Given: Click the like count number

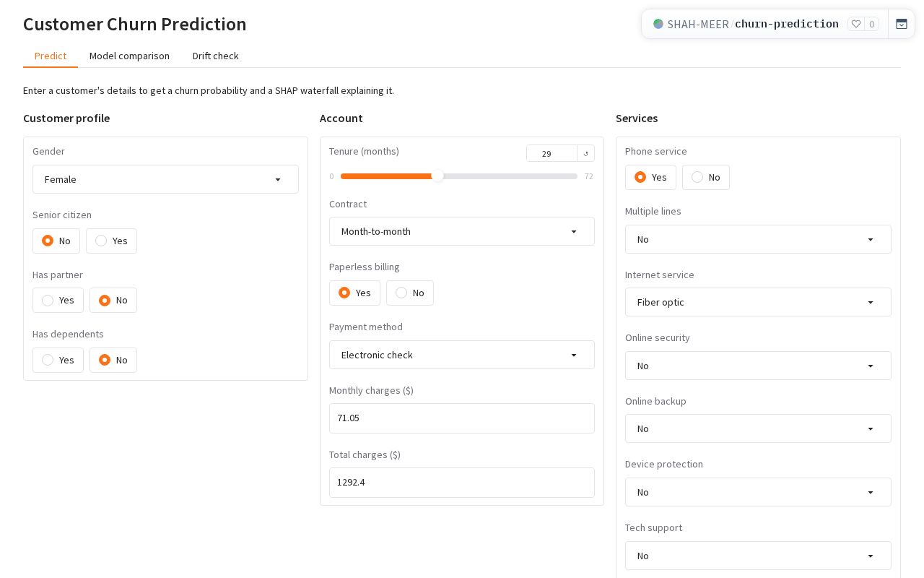Looking at the screenshot, I should (871, 24).
